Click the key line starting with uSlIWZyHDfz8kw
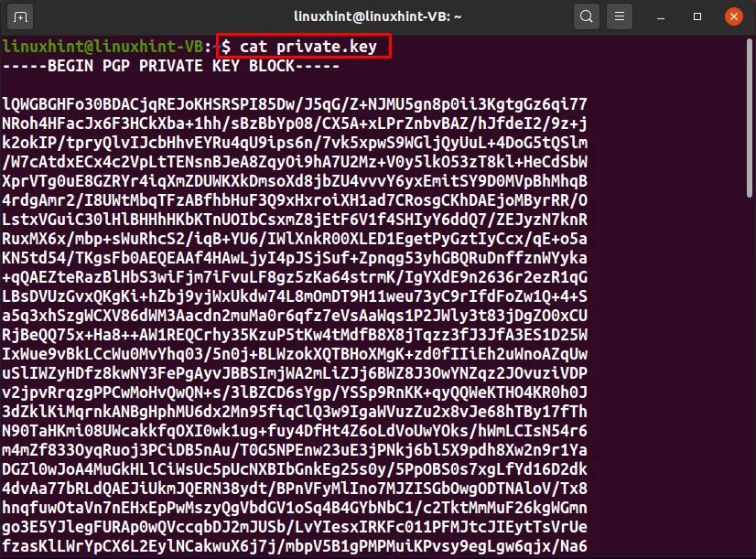 click(x=295, y=373)
